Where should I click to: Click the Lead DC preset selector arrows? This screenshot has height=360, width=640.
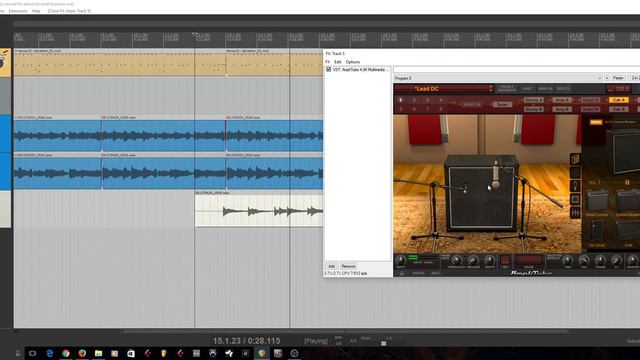tap(491, 89)
